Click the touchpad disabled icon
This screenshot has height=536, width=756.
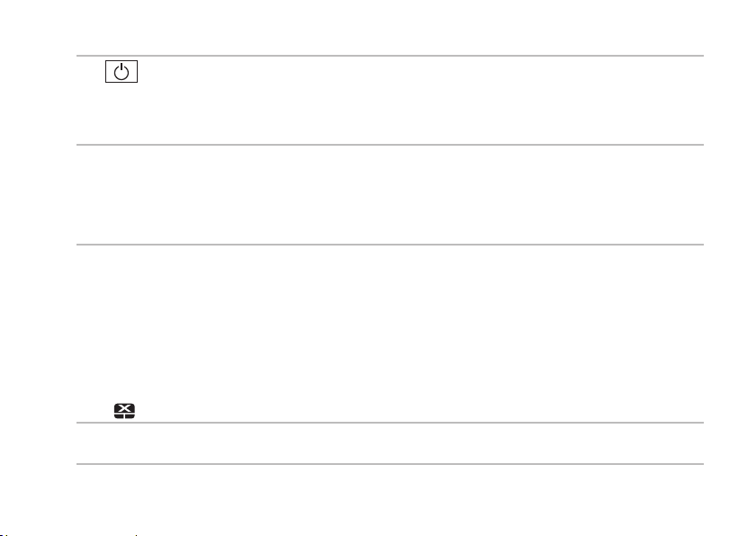pos(124,411)
